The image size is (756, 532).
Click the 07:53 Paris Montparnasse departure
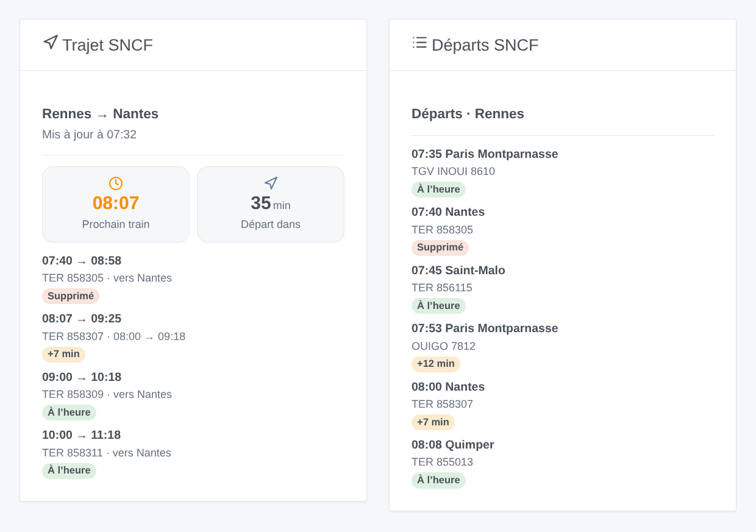[x=485, y=328]
